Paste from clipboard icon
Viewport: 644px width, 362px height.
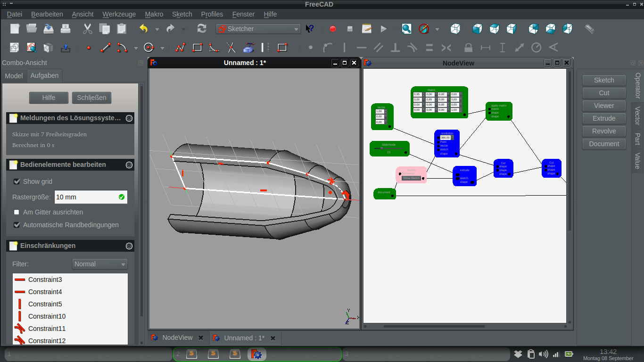click(122, 29)
